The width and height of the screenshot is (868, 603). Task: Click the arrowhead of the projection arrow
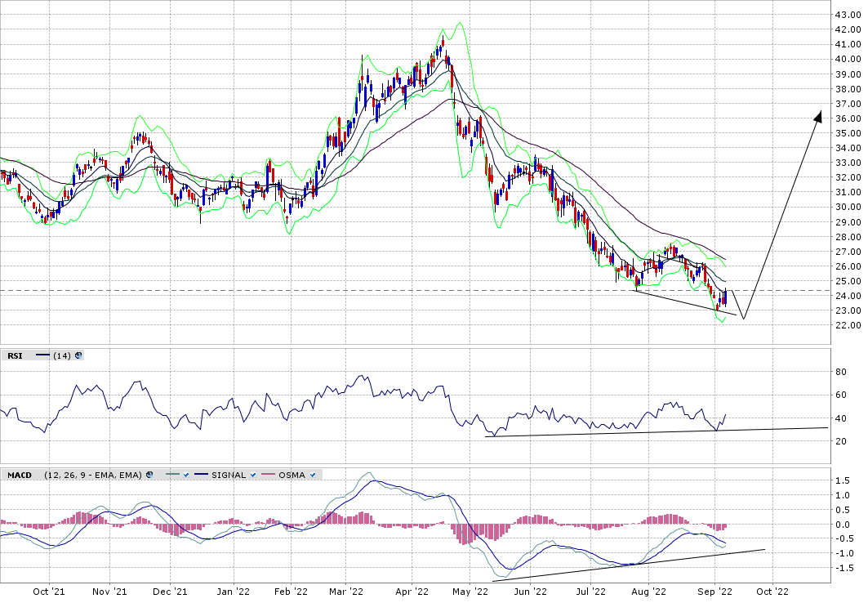point(818,115)
